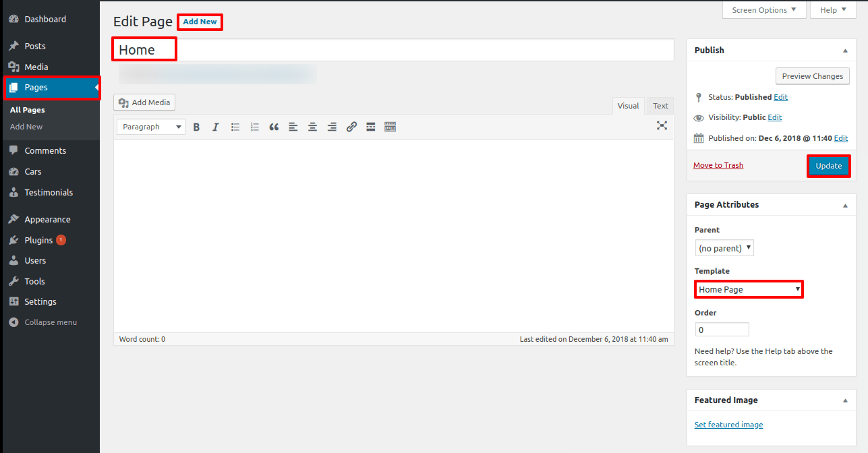Click the Order number input field

(722, 330)
